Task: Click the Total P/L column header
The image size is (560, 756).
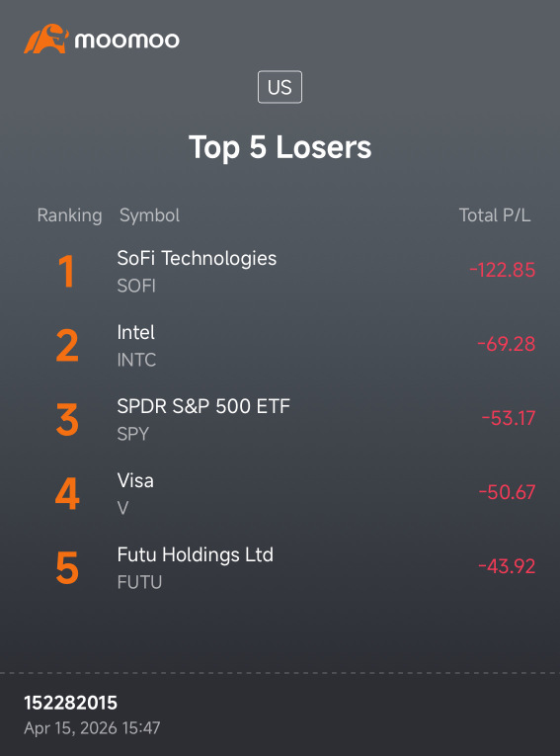Action: [x=495, y=215]
